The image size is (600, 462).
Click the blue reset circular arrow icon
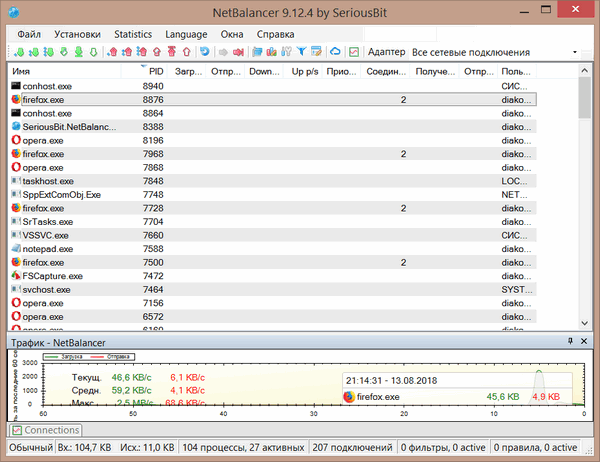click(205, 51)
